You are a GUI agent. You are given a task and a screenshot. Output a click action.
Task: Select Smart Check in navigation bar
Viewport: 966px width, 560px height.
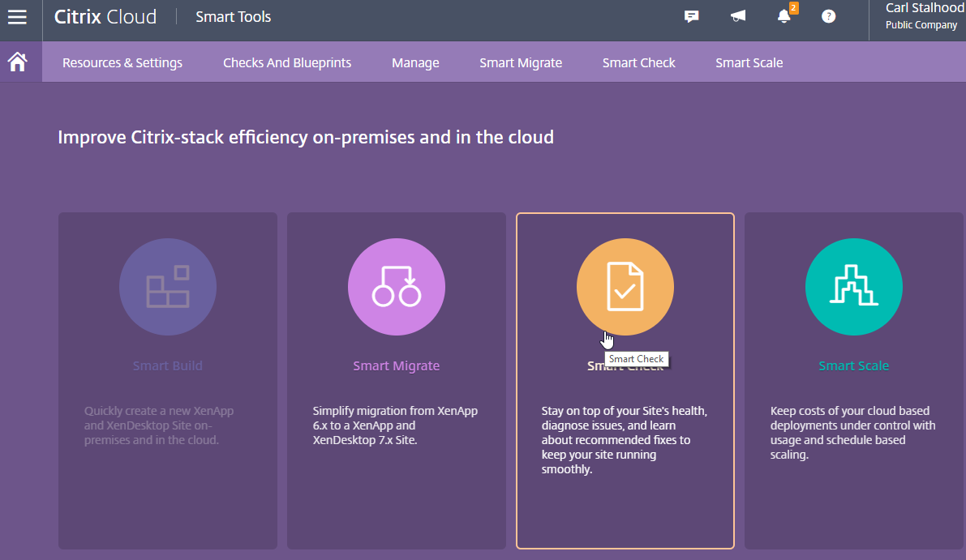[639, 62]
